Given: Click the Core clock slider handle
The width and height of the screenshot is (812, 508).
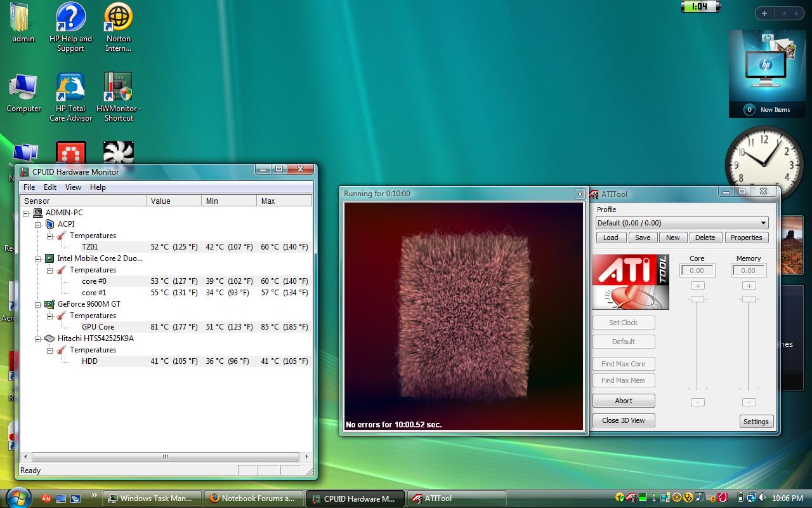Looking at the screenshot, I should pyautogui.click(x=697, y=299).
